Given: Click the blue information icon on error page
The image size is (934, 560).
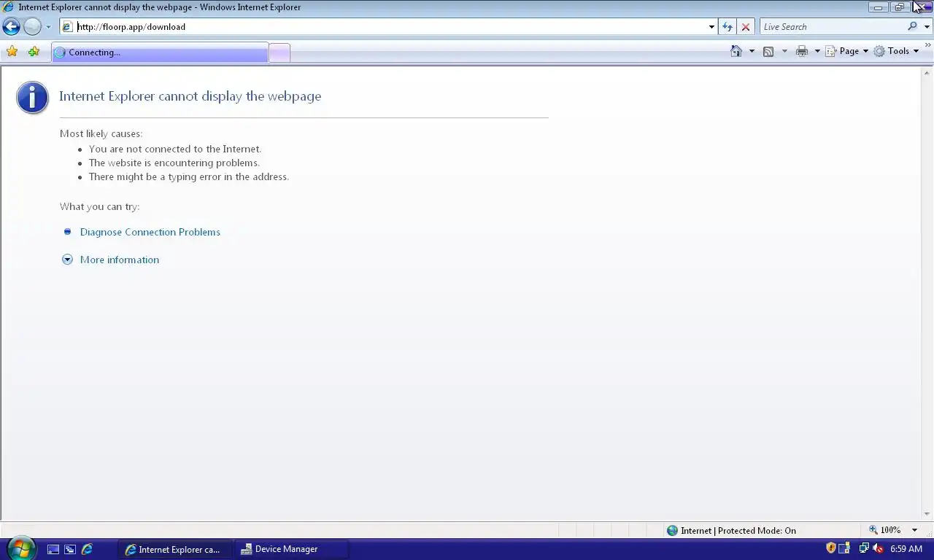Looking at the screenshot, I should 32,97.
